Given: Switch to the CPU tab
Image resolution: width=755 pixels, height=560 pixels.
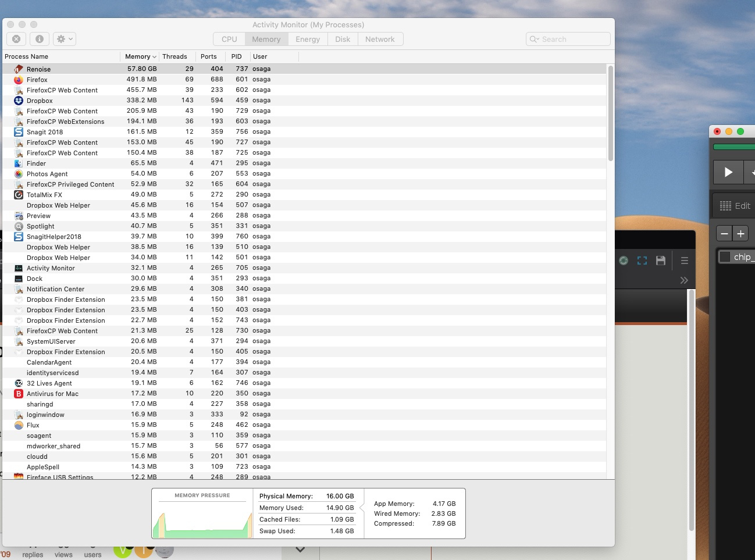Looking at the screenshot, I should [229, 39].
